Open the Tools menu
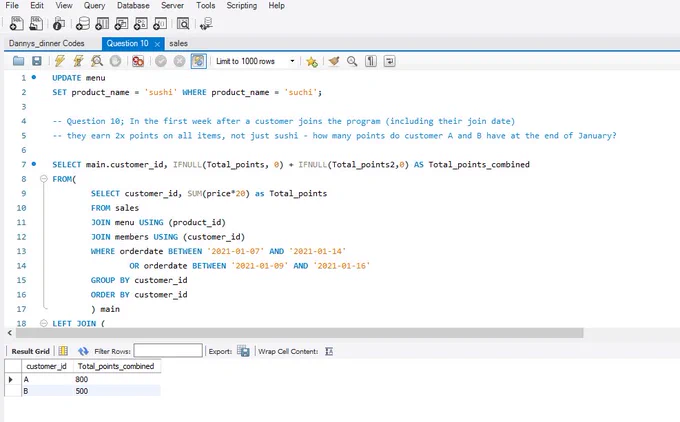Screen dimensions: 680x422 (205, 6)
